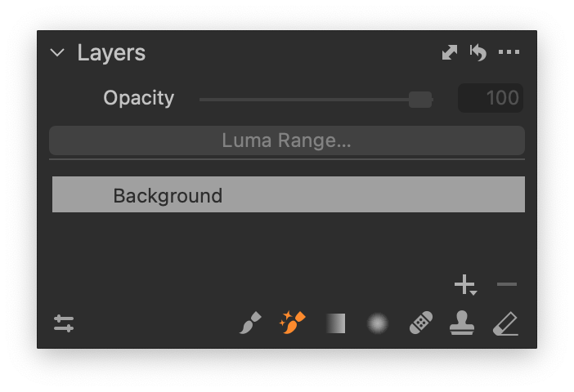Select the Radial Gradient mask tool

click(x=378, y=323)
